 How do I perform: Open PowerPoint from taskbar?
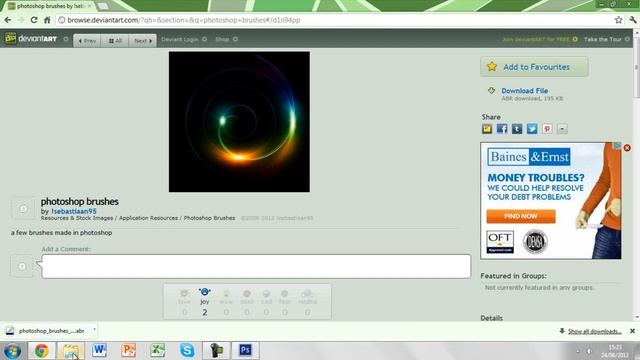coord(129,350)
